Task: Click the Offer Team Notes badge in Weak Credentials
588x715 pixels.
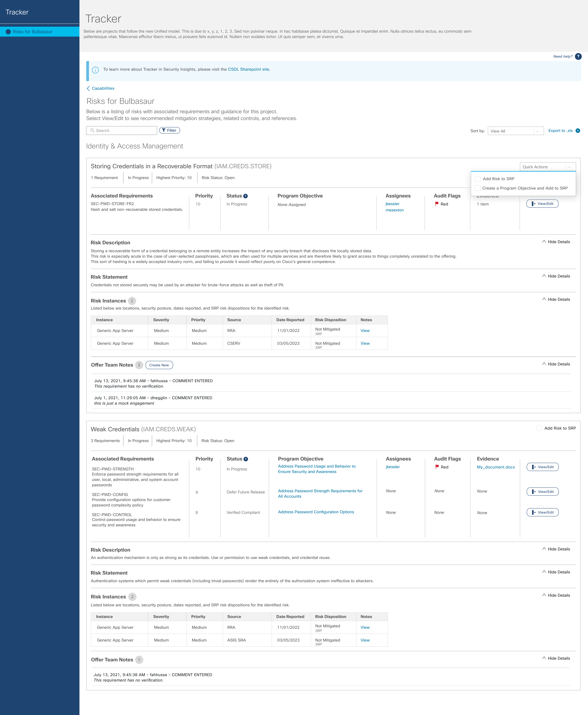Action: 139,660
